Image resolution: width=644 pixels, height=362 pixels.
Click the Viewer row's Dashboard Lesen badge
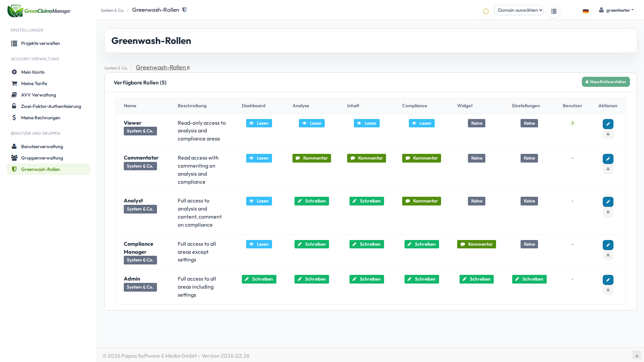point(259,123)
